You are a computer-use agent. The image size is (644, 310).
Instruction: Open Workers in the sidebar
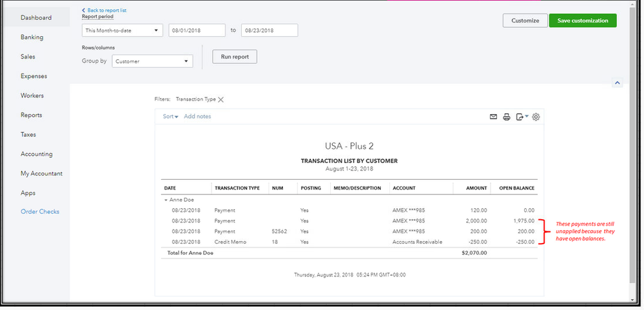click(x=32, y=95)
